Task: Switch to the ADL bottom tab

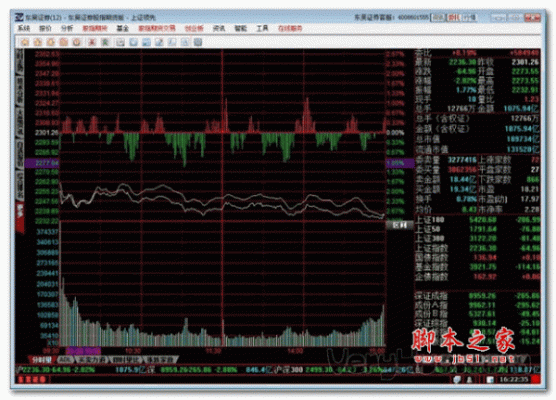Action: point(65,360)
